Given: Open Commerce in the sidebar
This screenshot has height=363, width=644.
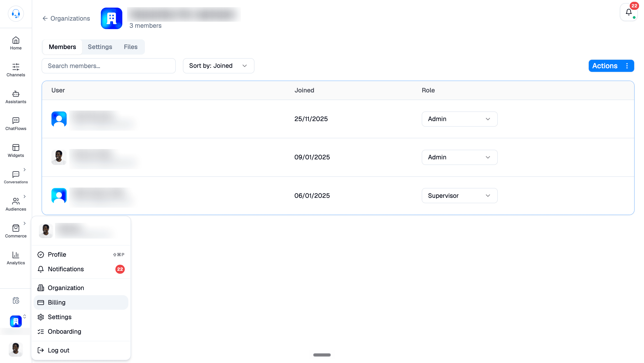Looking at the screenshot, I should point(16,231).
